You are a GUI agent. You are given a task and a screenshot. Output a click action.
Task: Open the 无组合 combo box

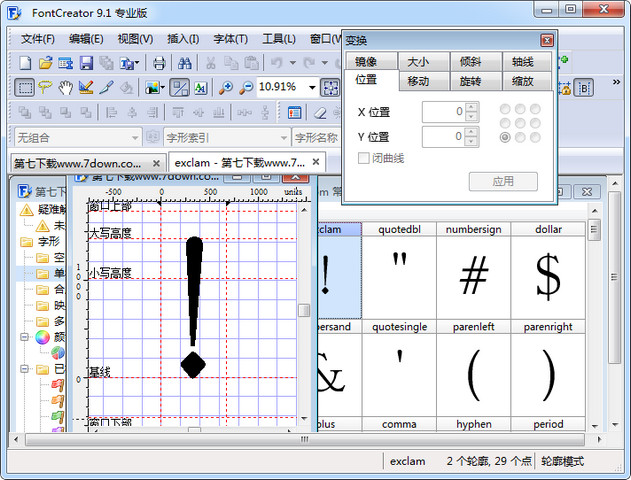click(x=75, y=137)
